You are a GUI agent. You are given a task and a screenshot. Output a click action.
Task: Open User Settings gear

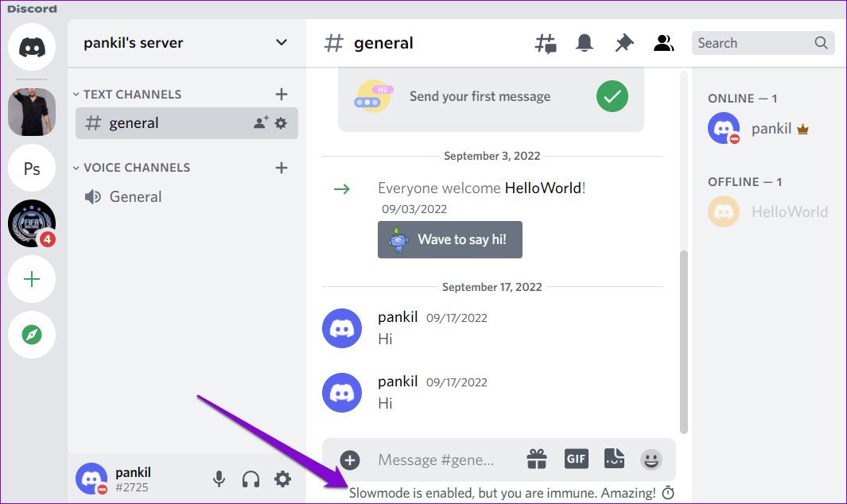point(282,479)
